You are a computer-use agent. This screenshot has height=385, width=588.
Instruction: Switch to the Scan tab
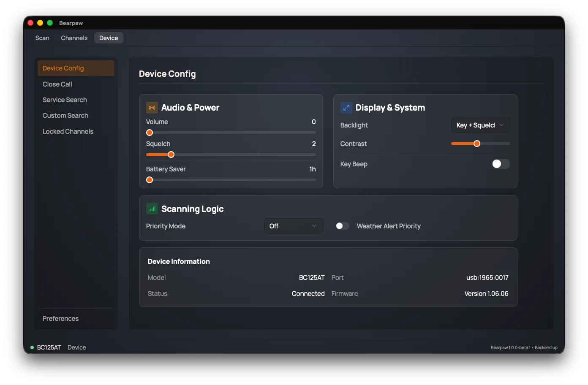tap(42, 38)
